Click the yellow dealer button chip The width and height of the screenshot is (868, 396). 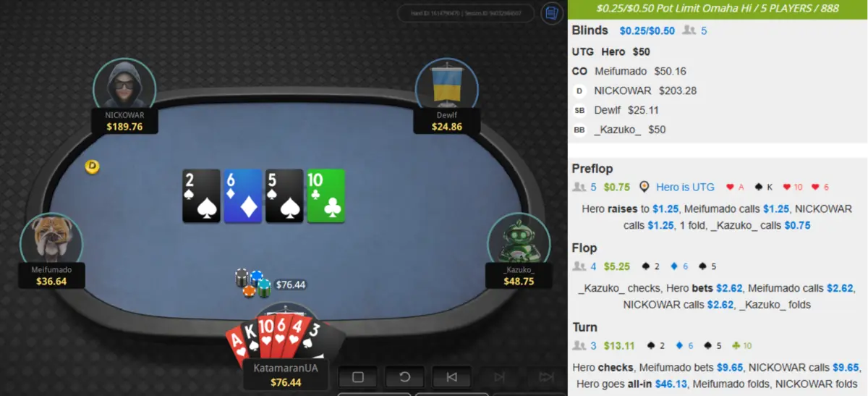92,167
